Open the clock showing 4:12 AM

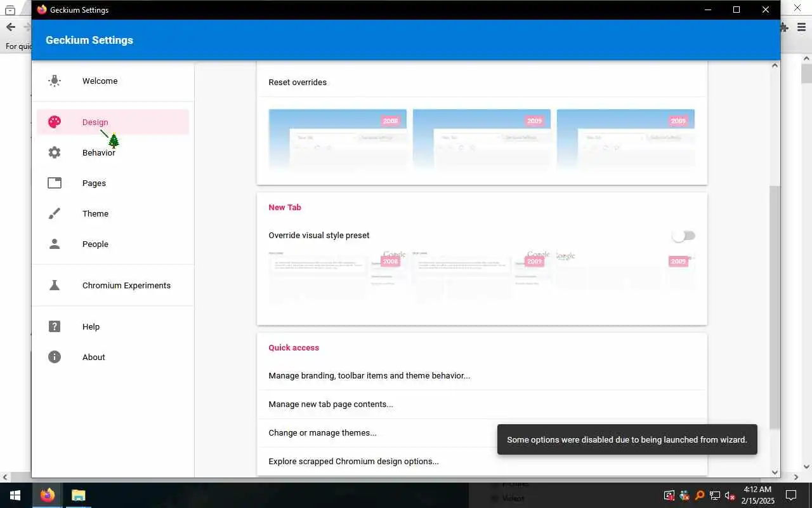click(x=757, y=495)
